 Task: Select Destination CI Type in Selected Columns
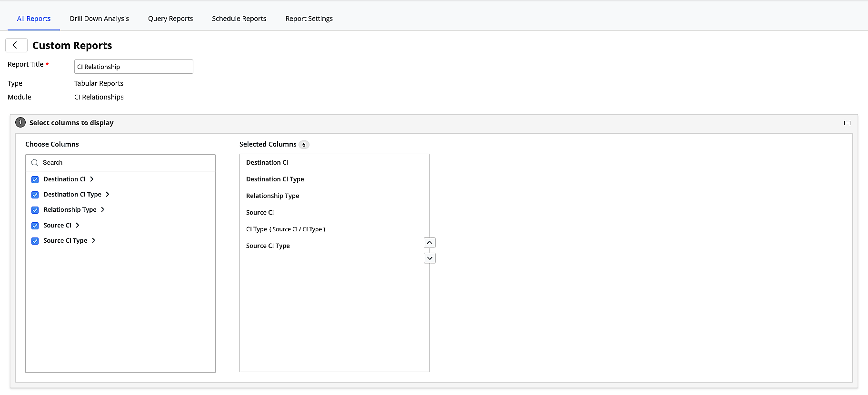pos(275,179)
